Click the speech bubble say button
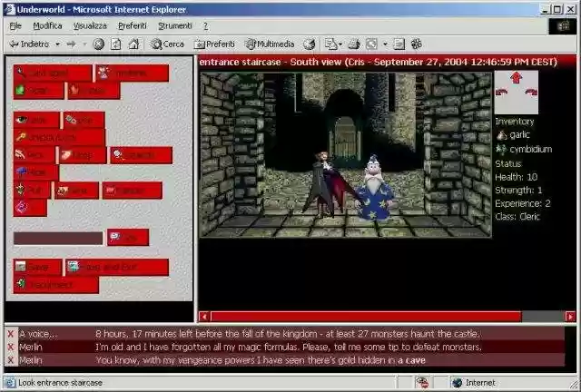 tap(128, 237)
